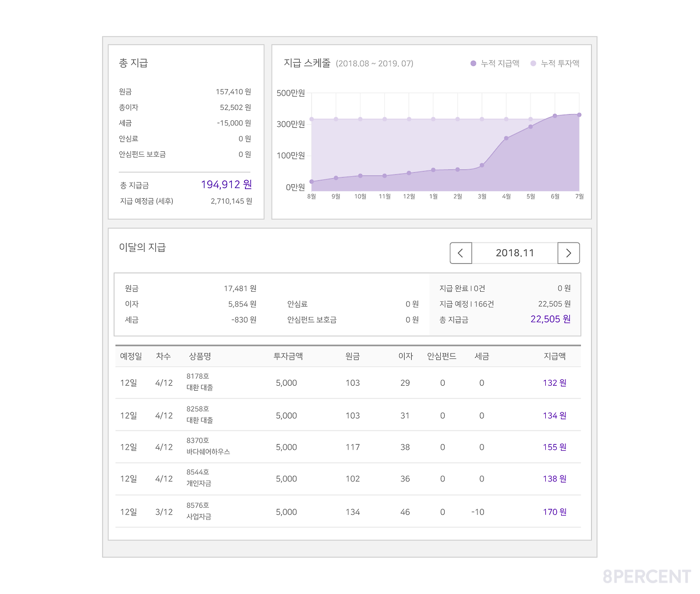Click the 2018.11 month display field
Image resolution: width=700 pixels, height=594 pixels.
tap(515, 253)
